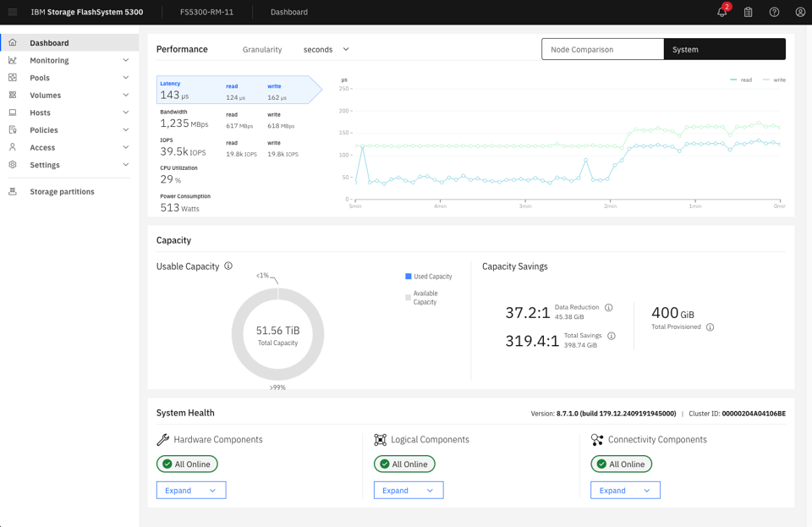Click info icon beside Data Reduction
The image size is (812, 527).
pos(608,308)
